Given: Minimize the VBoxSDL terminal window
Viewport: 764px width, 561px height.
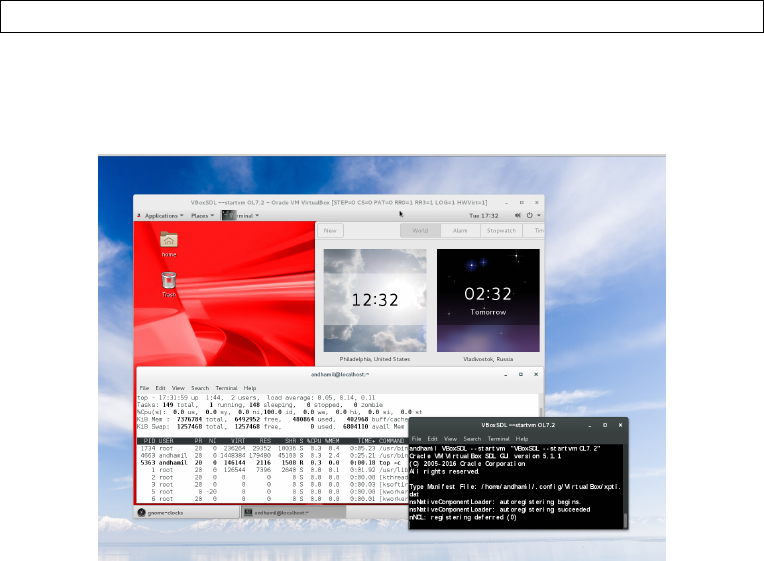Looking at the screenshot, I should coord(590,426).
